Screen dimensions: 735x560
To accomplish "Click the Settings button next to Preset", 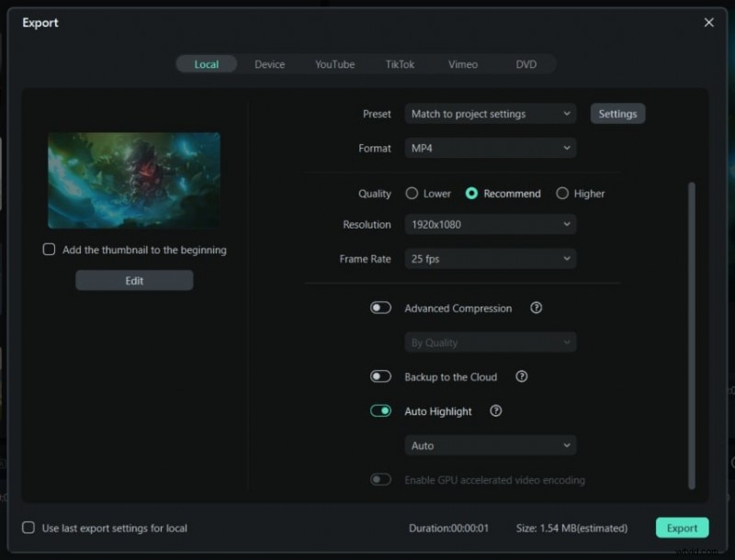I will [617, 113].
